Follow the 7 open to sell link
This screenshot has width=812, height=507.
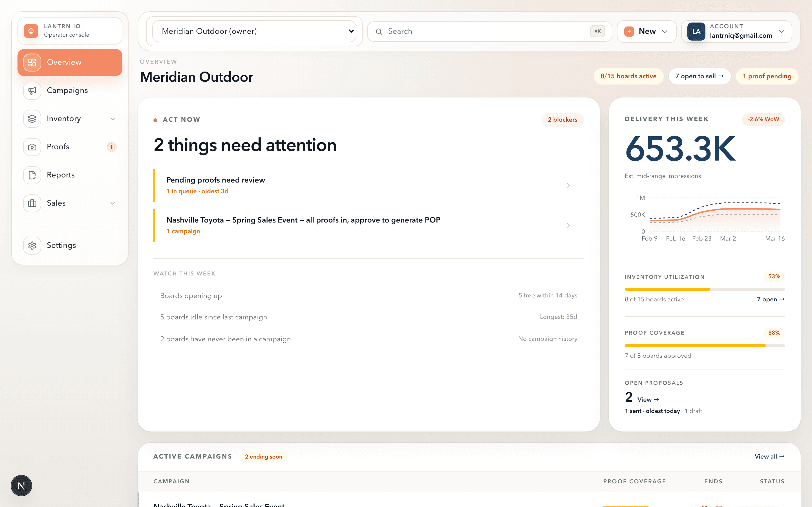point(699,76)
